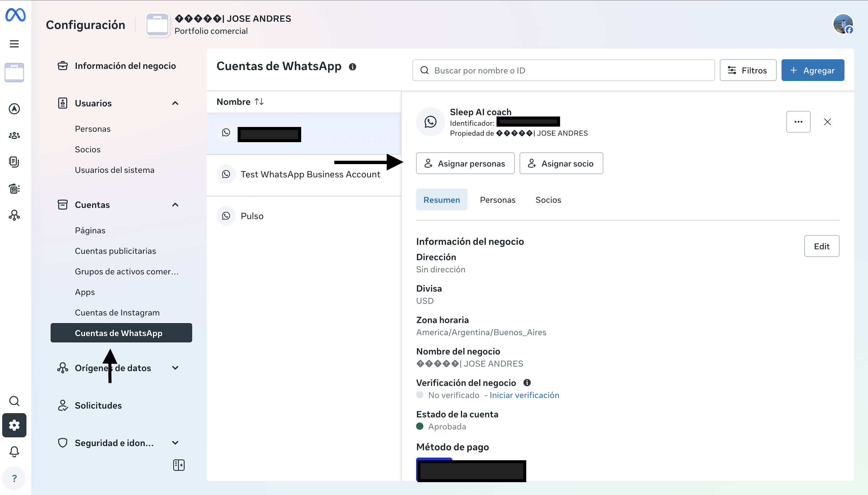This screenshot has height=495, width=868.
Task: Click the Iniciar verificación link
Action: coord(524,395)
